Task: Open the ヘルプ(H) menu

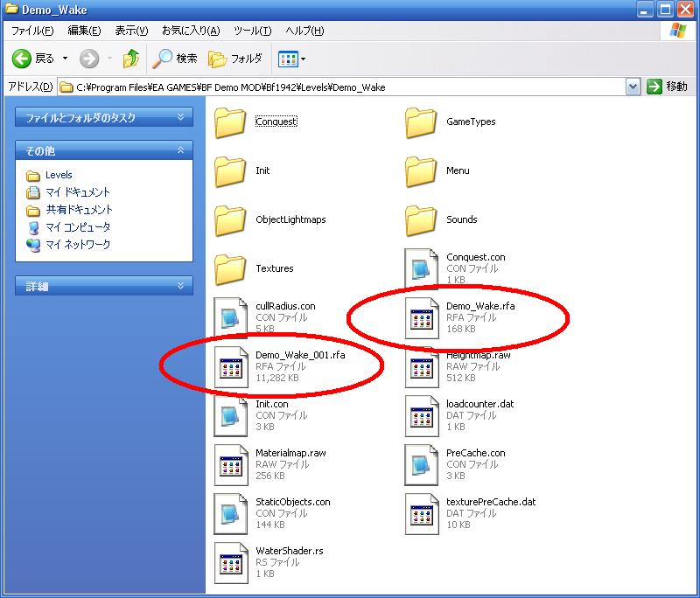Action: tap(304, 31)
